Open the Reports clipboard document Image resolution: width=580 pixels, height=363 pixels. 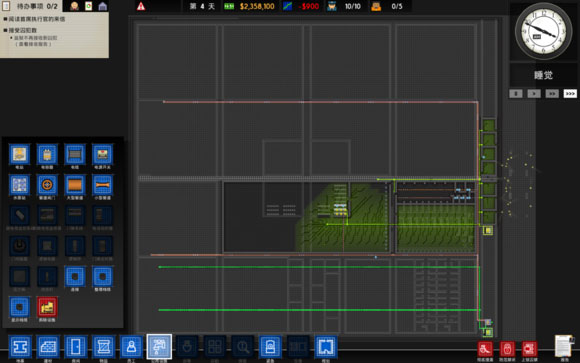coord(564,347)
